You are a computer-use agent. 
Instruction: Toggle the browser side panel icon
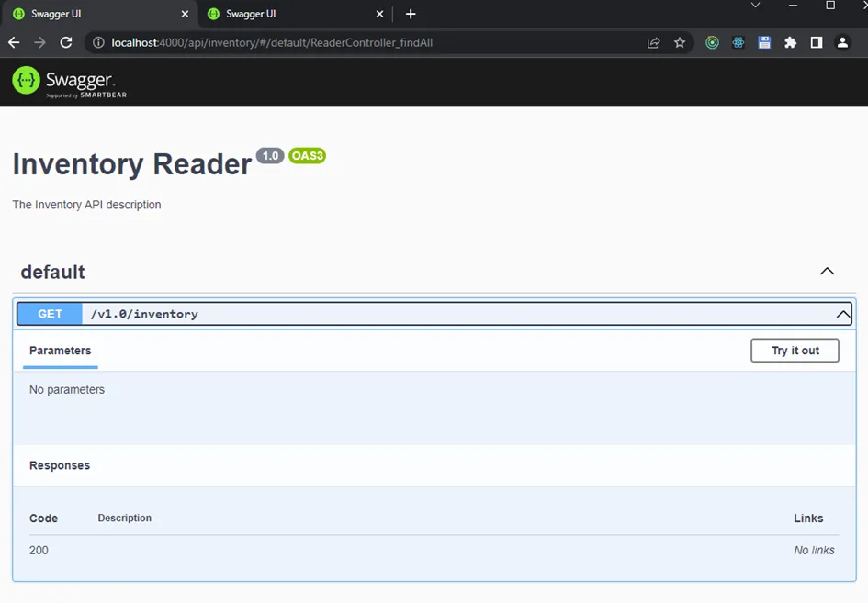coord(817,42)
